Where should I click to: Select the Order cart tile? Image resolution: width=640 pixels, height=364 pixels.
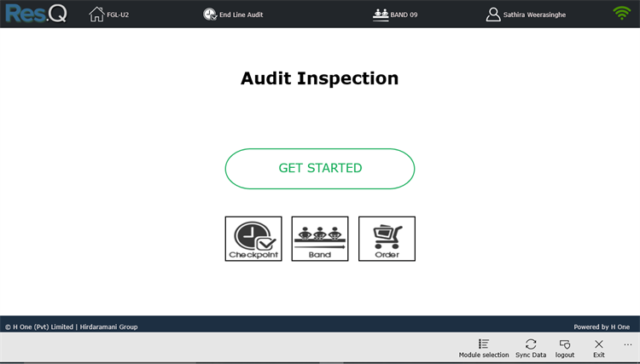coord(387,239)
